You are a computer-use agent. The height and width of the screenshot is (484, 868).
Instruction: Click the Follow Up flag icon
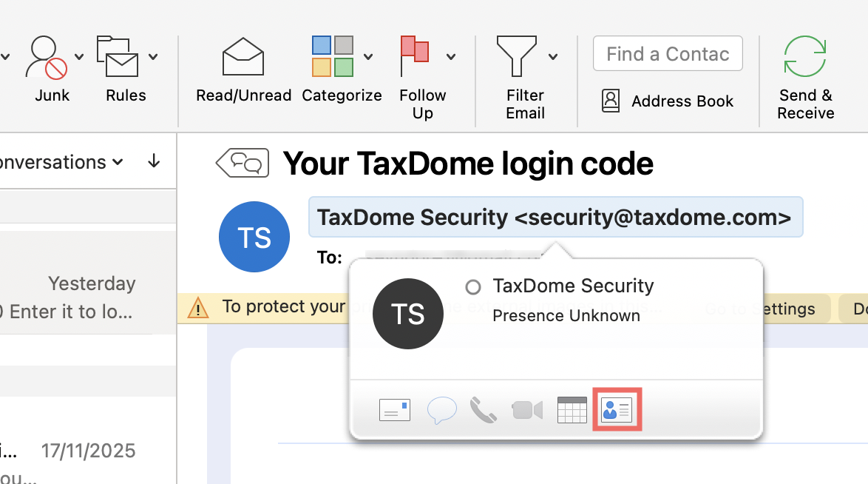415,58
